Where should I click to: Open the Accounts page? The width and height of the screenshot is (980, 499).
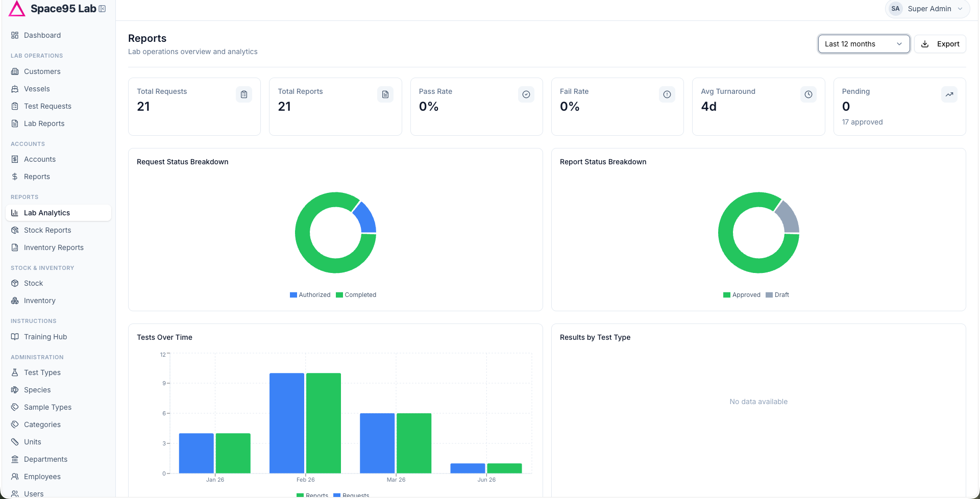click(58, 159)
